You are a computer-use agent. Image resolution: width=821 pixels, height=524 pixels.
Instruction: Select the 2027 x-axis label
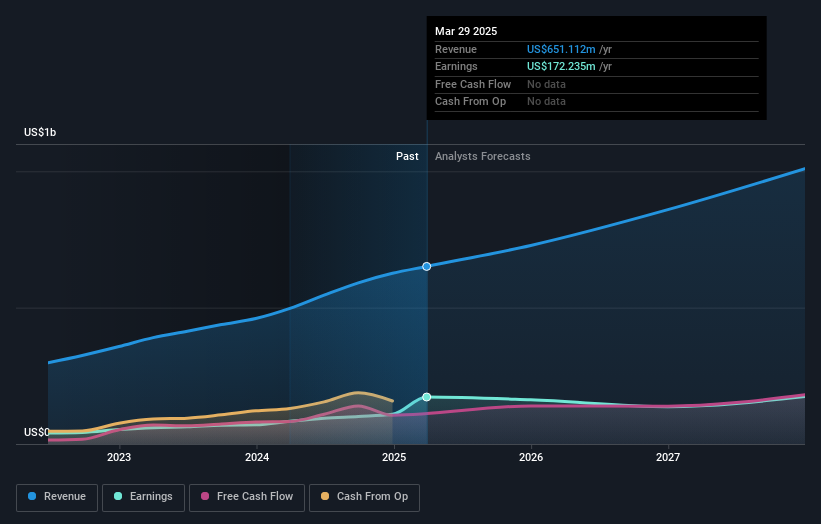(668, 457)
